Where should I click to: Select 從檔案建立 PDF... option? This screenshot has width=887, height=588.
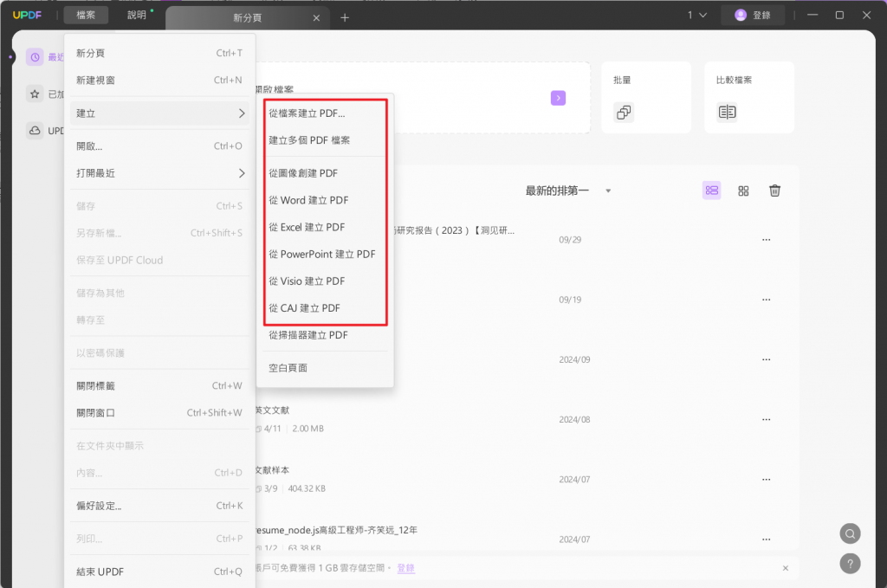[326, 113]
